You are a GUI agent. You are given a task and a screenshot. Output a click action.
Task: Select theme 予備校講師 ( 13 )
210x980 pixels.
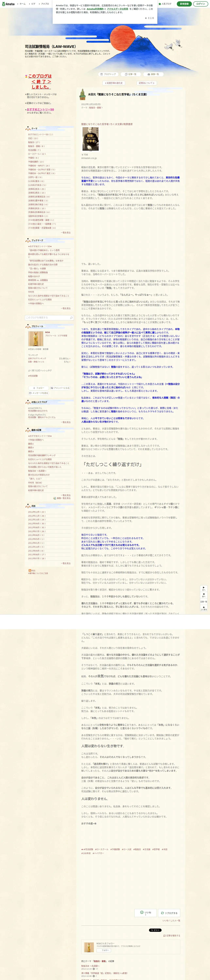tap(36, 162)
